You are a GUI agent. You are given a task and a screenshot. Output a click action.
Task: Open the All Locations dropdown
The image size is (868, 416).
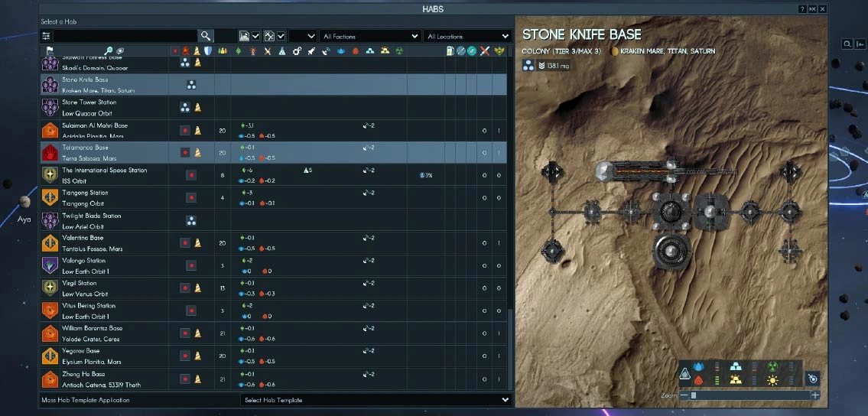click(x=467, y=36)
